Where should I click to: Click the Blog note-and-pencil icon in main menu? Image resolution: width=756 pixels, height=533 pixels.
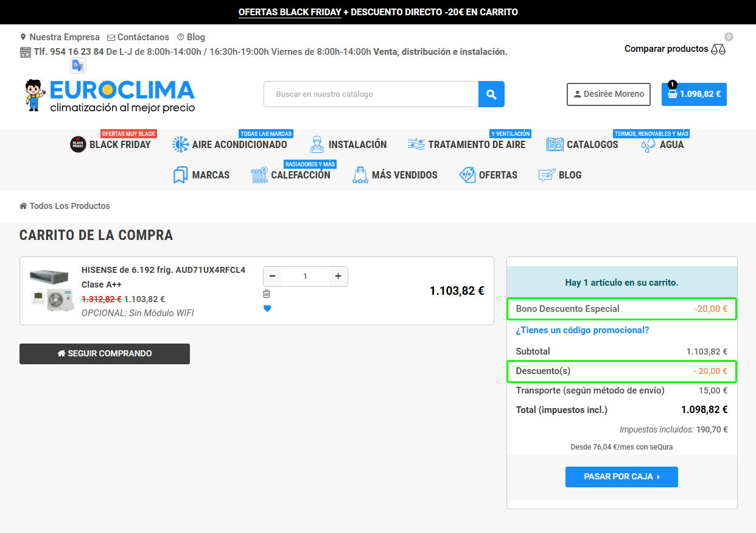[547, 175]
